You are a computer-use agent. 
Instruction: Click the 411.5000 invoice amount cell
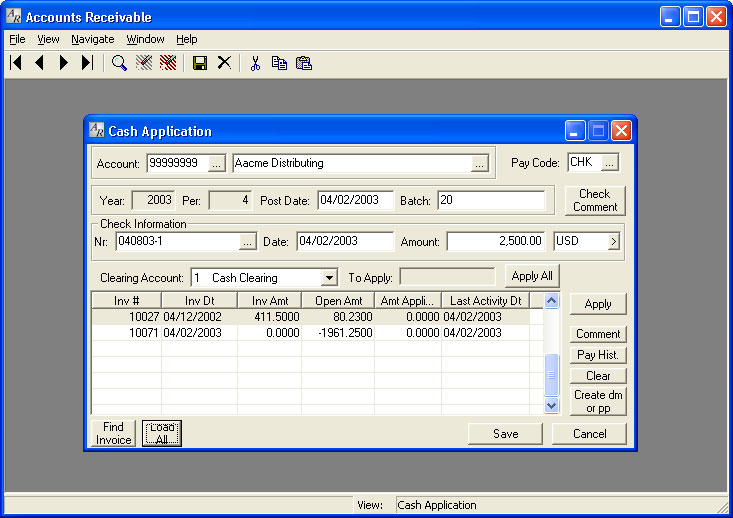(270, 317)
